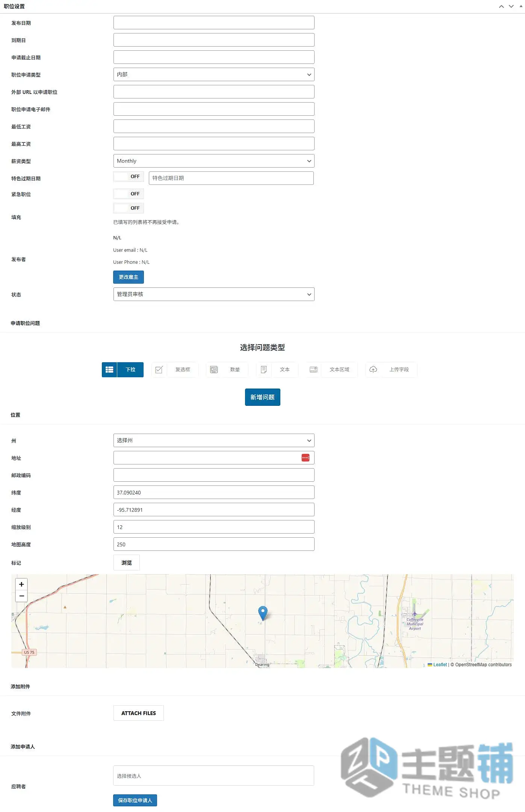Click the dropdown list question type icon
This screenshot has height=812, width=525.
coord(109,369)
